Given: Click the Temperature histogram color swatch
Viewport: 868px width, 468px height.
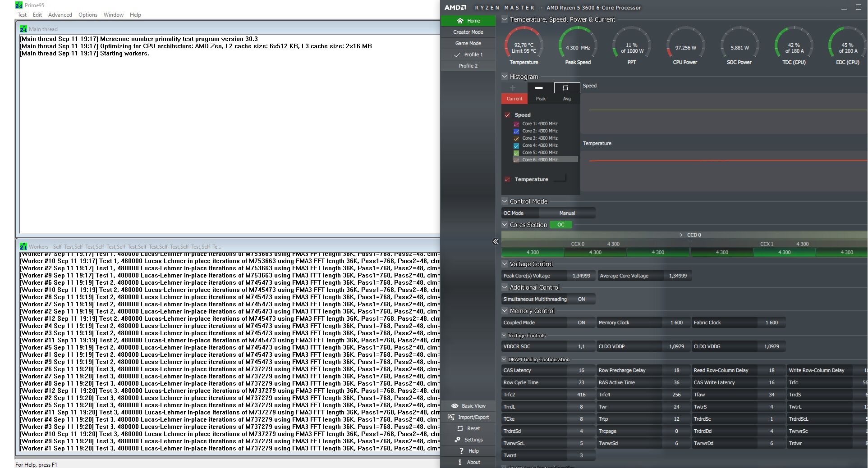Looking at the screenshot, I should click(559, 178).
